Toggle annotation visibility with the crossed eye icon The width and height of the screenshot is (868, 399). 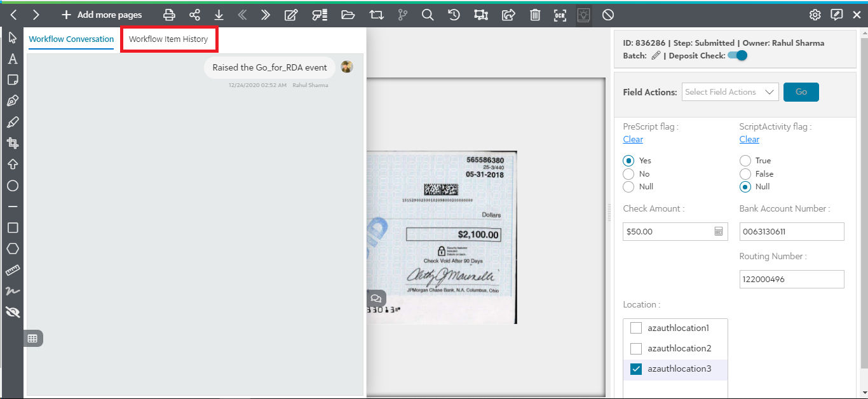(x=12, y=312)
